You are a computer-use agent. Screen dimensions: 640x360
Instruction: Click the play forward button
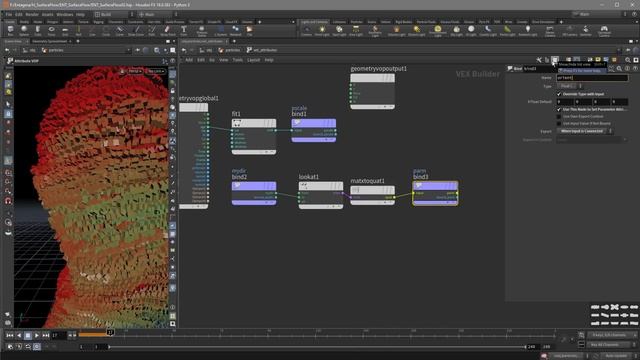pyautogui.click(x=37, y=336)
